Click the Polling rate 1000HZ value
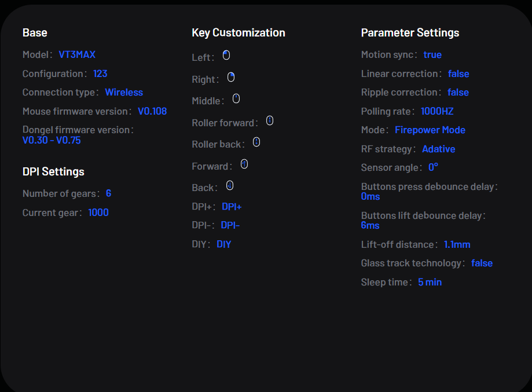 pyautogui.click(x=437, y=111)
